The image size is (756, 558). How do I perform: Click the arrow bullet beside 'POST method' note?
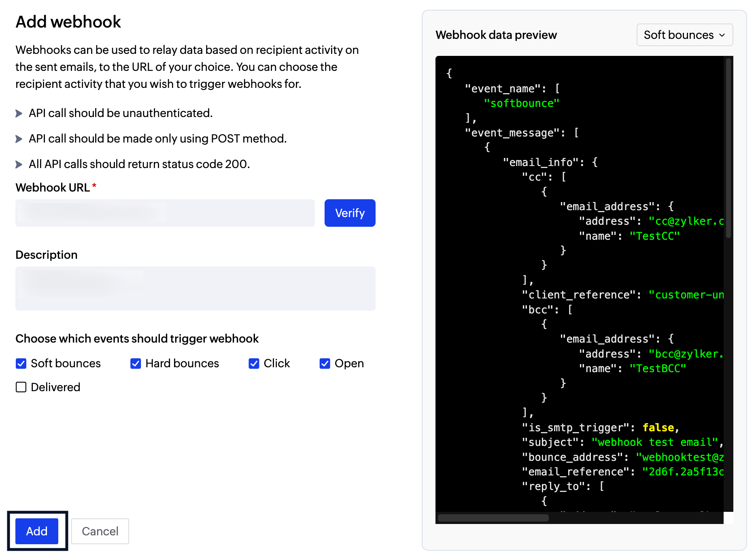[19, 139]
